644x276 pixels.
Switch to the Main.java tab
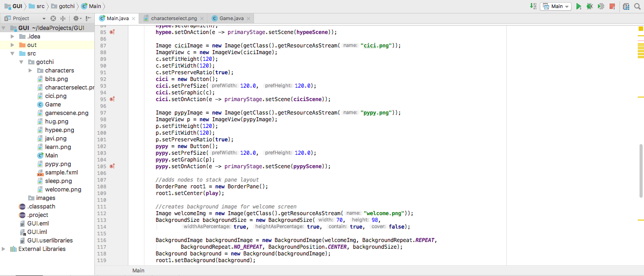[118, 18]
